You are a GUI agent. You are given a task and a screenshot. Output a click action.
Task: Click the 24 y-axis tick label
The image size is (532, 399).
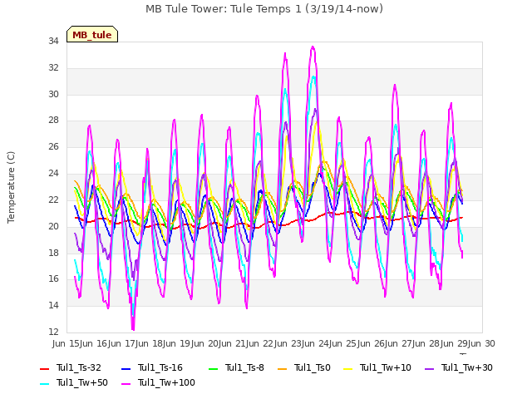click(x=53, y=173)
